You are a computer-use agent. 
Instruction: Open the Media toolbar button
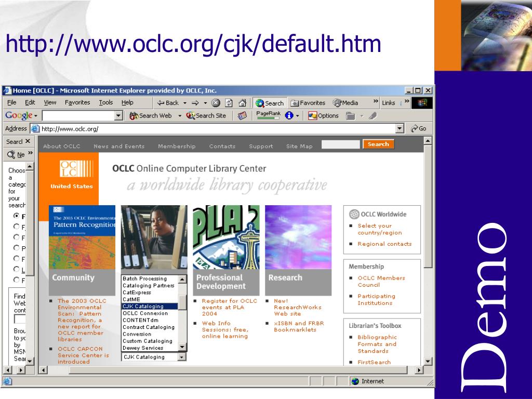[345, 103]
